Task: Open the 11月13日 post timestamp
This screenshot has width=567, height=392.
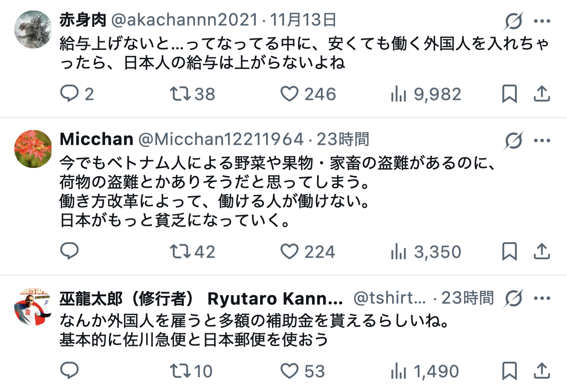Action: pos(303,20)
